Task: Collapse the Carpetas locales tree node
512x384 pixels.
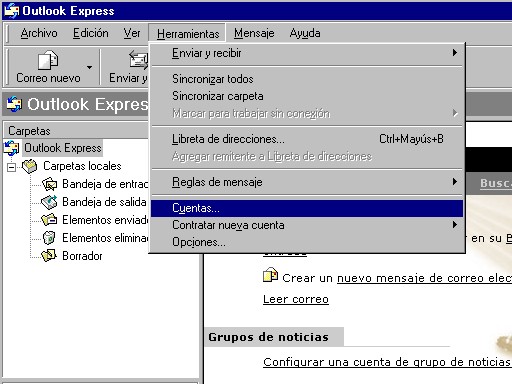Action: (12, 167)
